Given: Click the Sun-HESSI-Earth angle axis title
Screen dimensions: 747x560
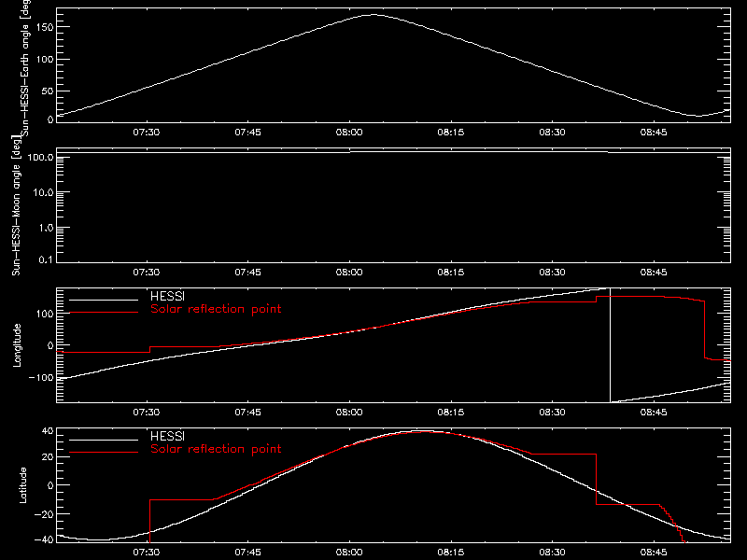Looking at the screenshot, I should (x=25, y=66).
